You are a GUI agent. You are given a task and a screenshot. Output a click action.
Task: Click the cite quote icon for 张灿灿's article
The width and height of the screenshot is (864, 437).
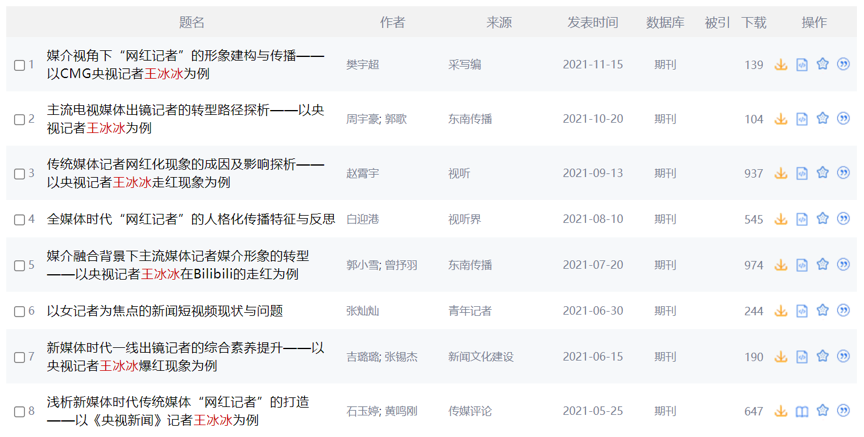(843, 311)
